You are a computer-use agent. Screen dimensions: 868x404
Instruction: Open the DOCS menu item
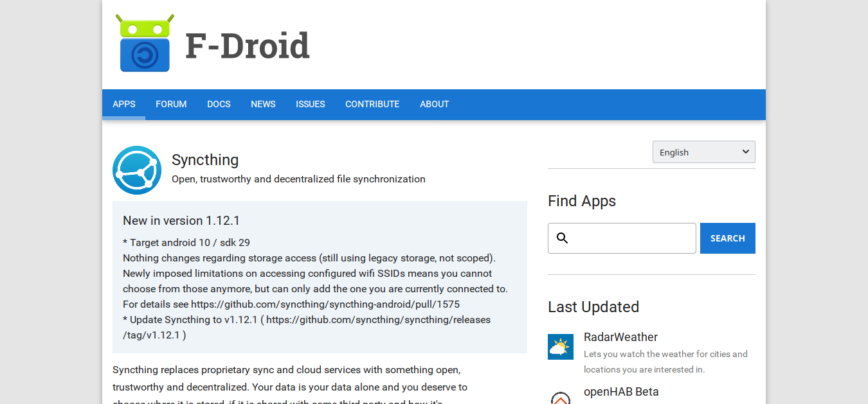pos(219,104)
